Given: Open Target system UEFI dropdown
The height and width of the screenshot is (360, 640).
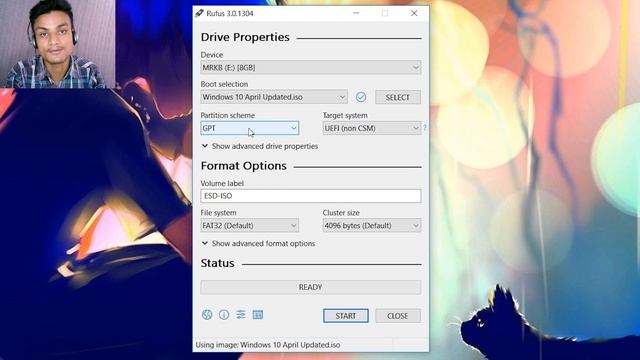Looking at the screenshot, I should (371, 128).
